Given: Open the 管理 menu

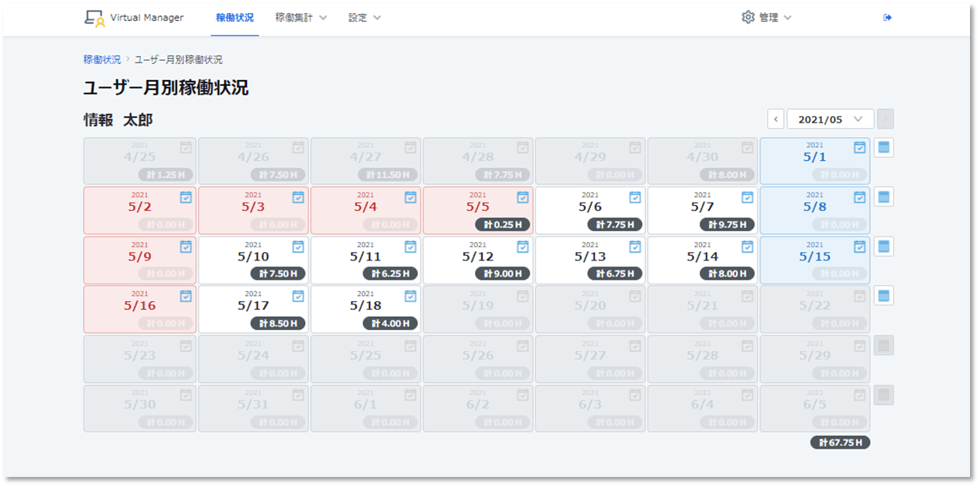Looking at the screenshot, I should [774, 18].
